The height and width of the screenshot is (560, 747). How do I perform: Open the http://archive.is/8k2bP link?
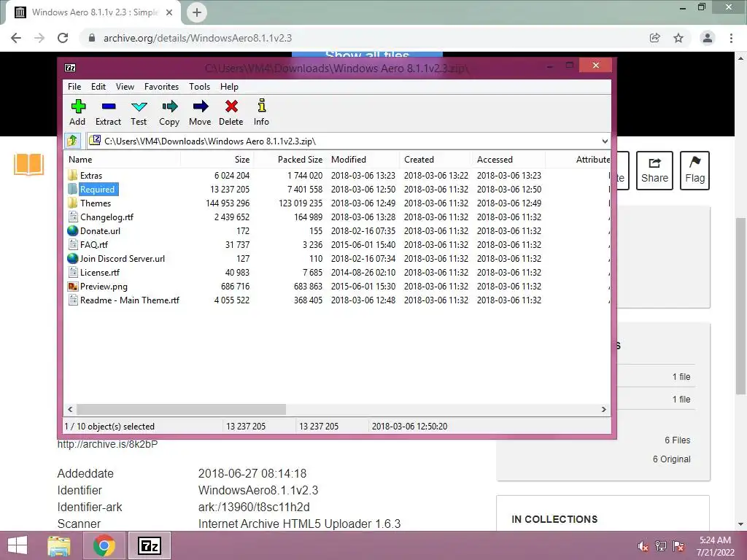[107, 444]
